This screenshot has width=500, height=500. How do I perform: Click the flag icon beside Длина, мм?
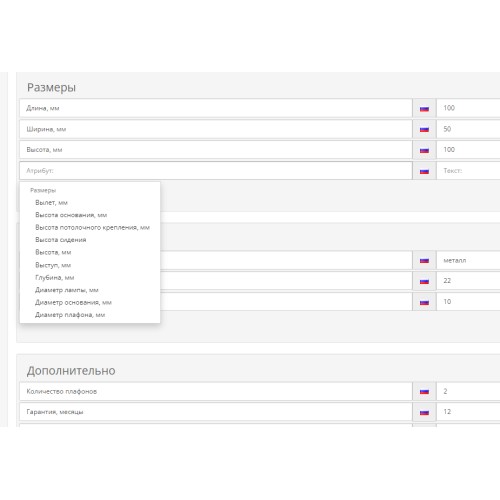[424, 109]
